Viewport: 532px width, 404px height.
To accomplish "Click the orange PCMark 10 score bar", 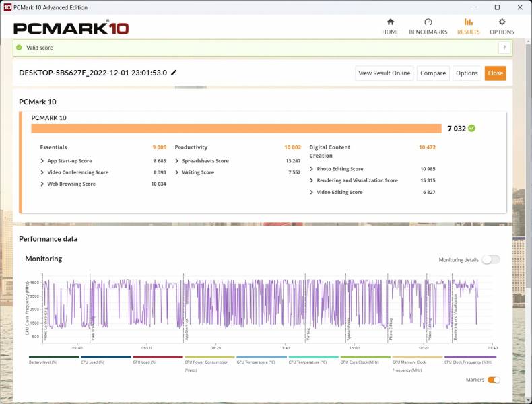I will (236, 129).
